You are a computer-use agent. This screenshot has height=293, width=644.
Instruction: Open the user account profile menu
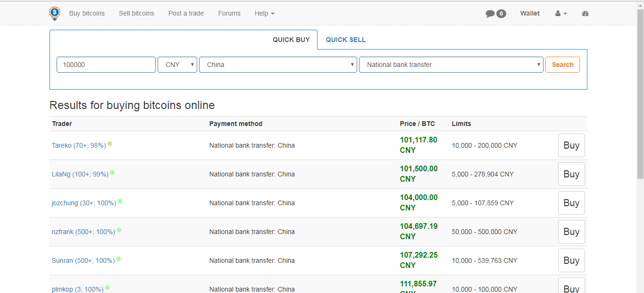(561, 14)
